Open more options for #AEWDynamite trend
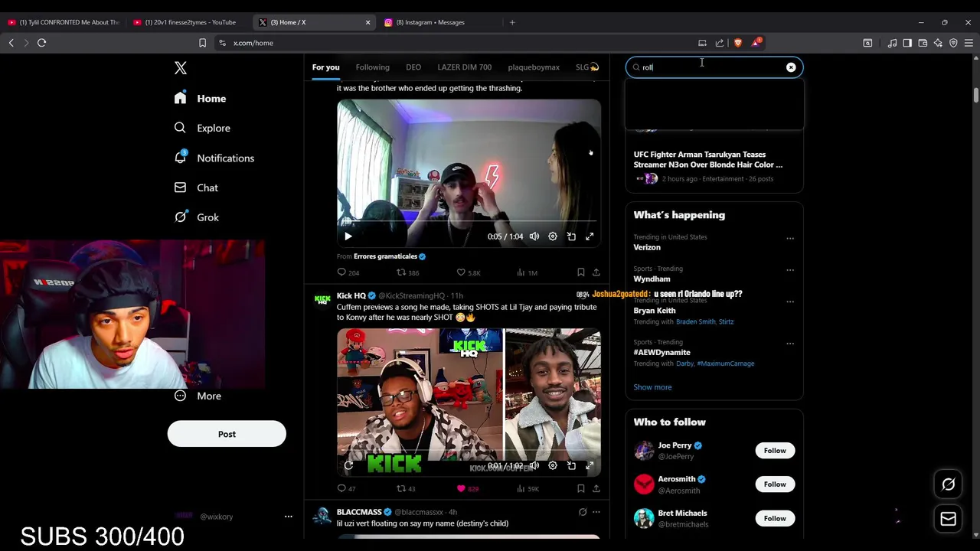The width and height of the screenshot is (980, 551). pyautogui.click(x=790, y=344)
